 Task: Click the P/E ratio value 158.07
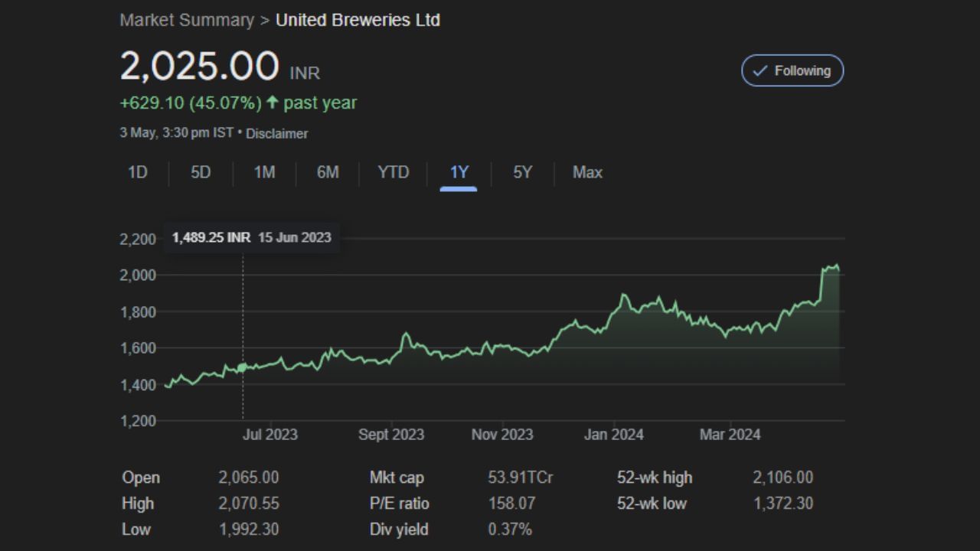511,504
